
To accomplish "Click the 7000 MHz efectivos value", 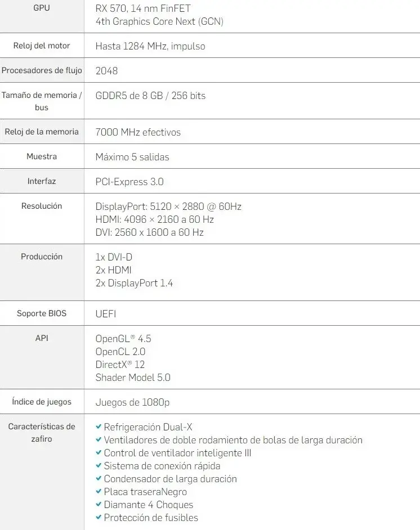I will click(x=138, y=132).
